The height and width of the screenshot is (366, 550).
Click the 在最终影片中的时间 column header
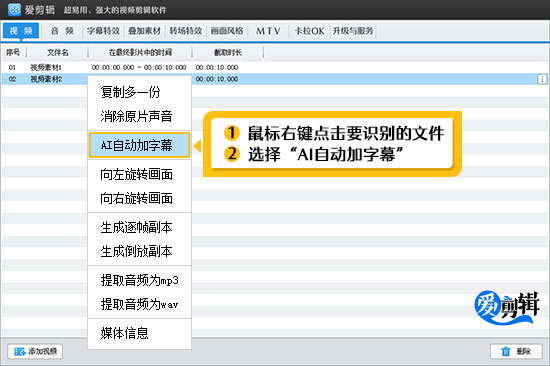[140, 53]
